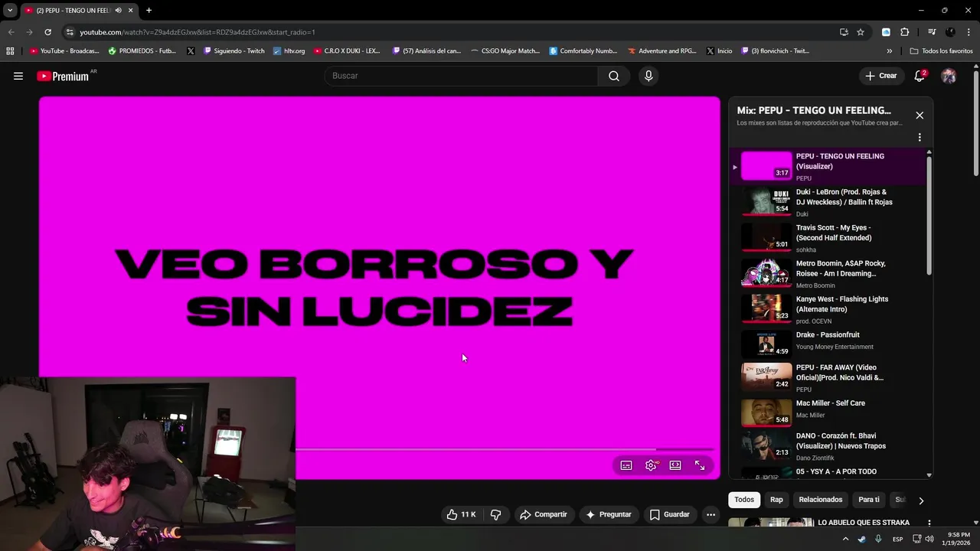Show hidden system tray icons
Screen dimensions: 980x551
point(845,539)
